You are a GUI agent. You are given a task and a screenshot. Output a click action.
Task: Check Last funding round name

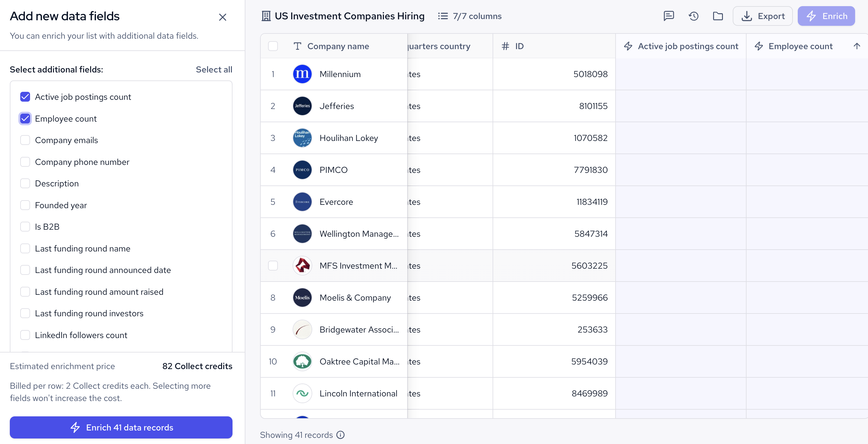pos(25,248)
